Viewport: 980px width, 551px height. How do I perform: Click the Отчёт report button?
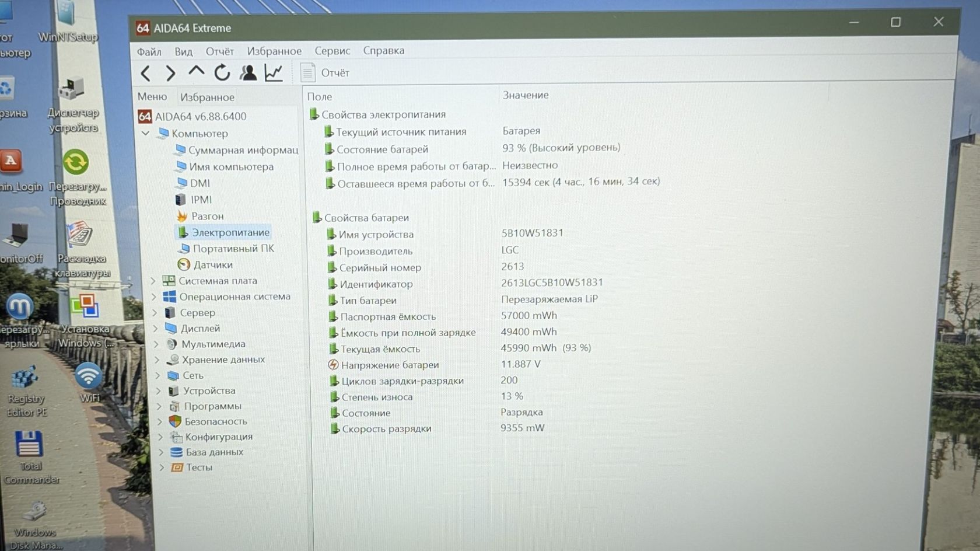[x=324, y=72]
